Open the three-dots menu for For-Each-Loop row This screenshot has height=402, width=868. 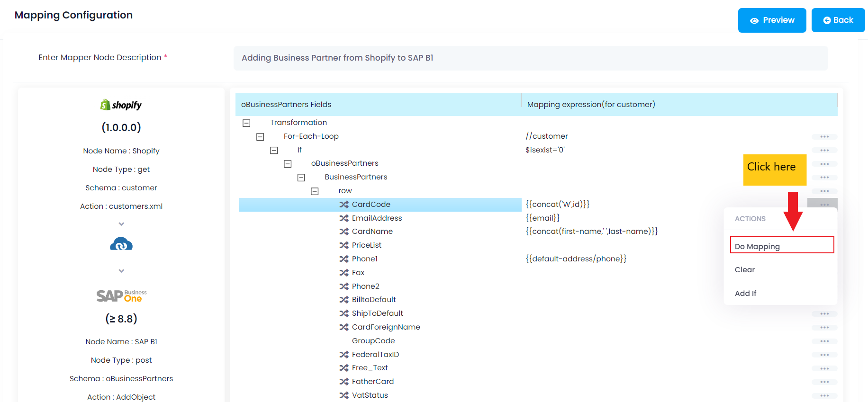pyautogui.click(x=824, y=137)
